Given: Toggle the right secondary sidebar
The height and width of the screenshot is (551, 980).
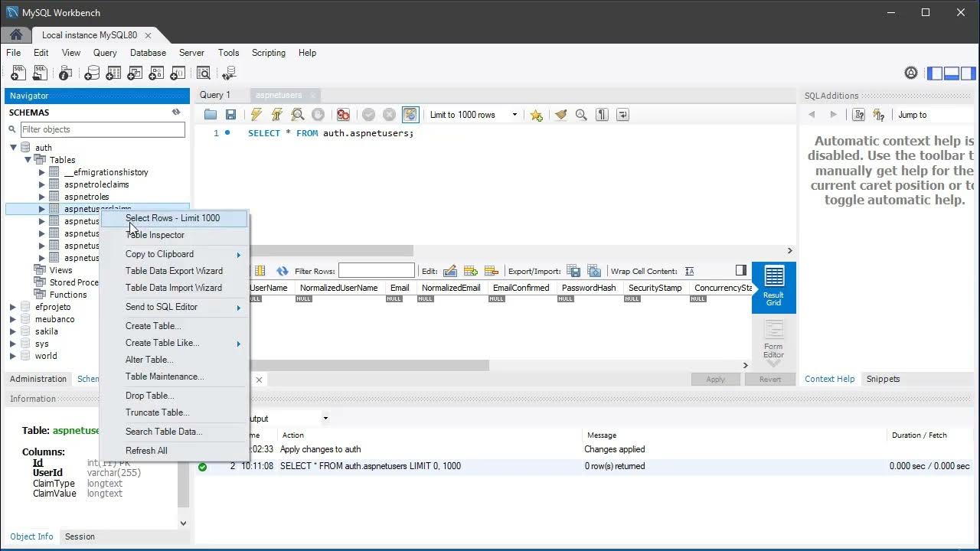Looking at the screenshot, I should point(969,73).
